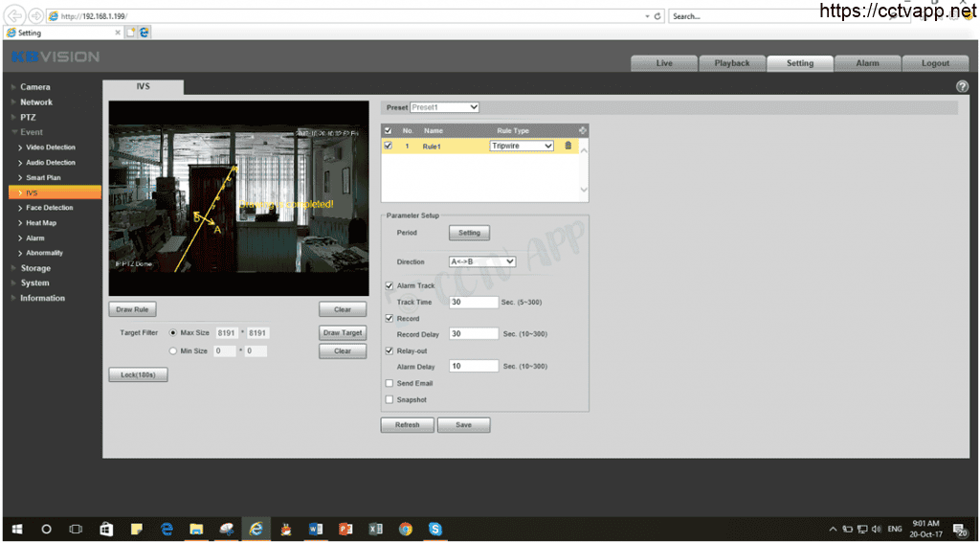Expand the Tripwire rule type dropdown

click(522, 146)
